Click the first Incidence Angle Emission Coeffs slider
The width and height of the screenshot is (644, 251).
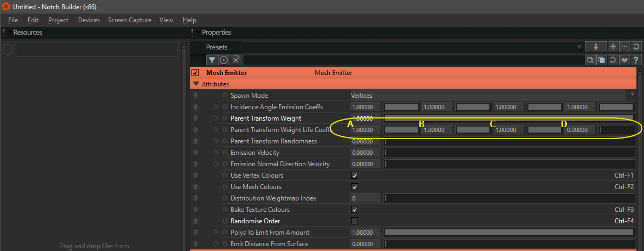[x=401, y=107]
